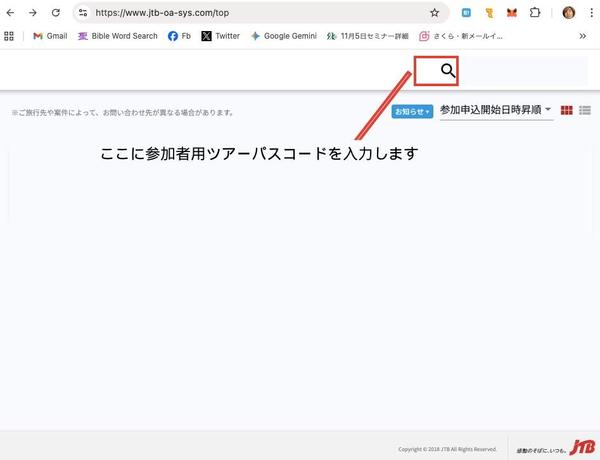The width and height of the screenshot is (600, 460).
Task: Switch to grid view layout
Action: click(x=567, y=110)
